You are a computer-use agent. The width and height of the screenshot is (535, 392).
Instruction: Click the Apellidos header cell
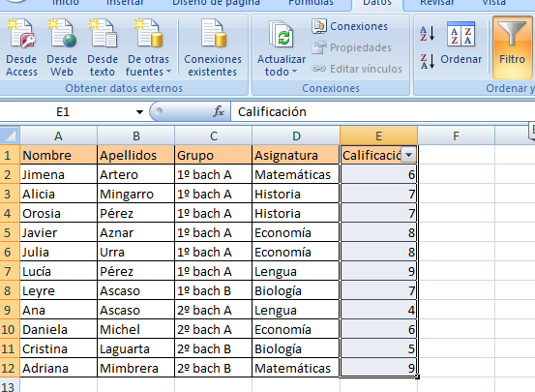click(135, 156)
